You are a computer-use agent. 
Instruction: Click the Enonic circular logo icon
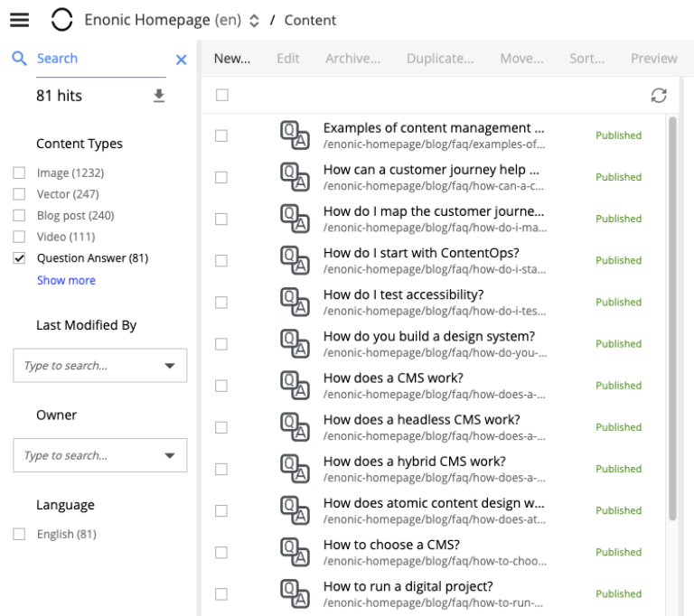tap(61, 20)
